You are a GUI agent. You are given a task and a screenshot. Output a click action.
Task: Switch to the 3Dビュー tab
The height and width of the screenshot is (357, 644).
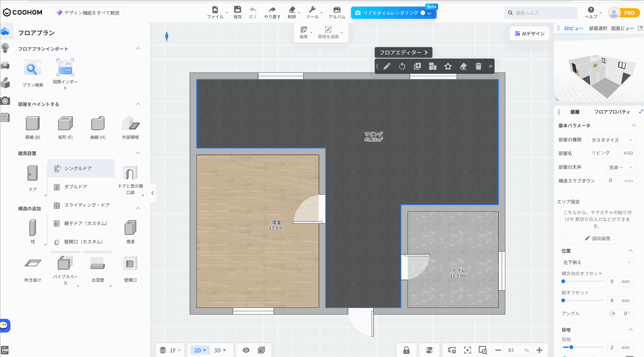click(573, 29)
